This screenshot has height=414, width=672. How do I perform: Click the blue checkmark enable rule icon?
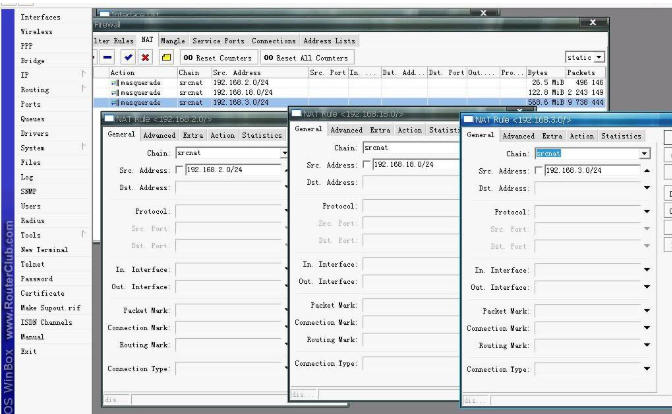coord(128,58)
